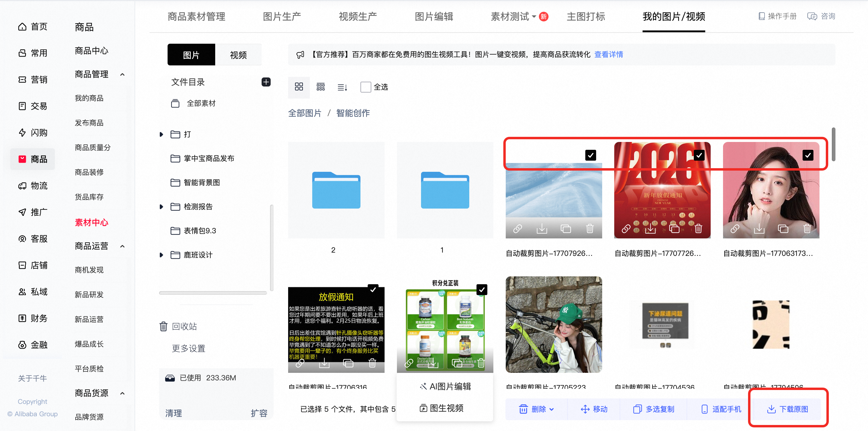This screenshot has height=431, width=868.
Task: Click the 多选复制 button
Action: click(653, 409)
